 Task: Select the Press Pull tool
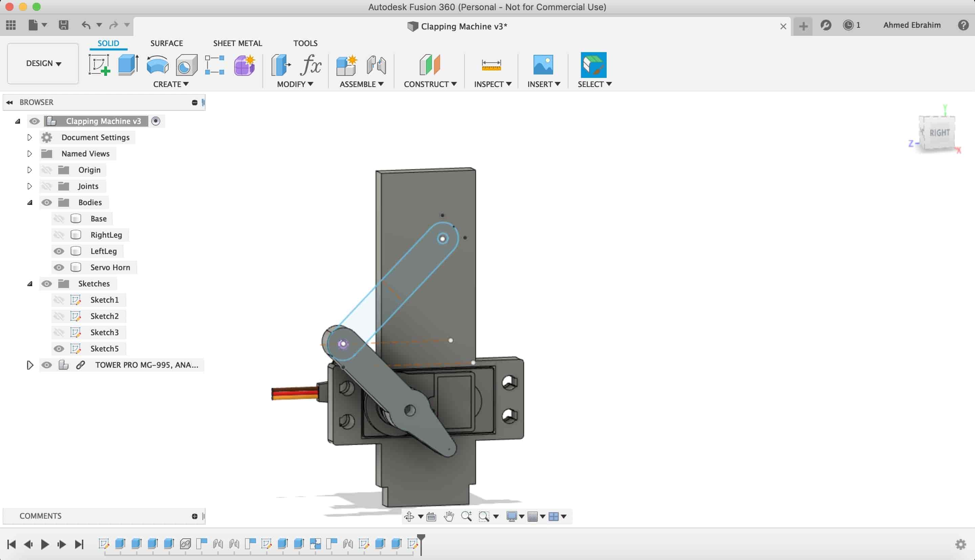pyautogui.click(x=281, y=65)
